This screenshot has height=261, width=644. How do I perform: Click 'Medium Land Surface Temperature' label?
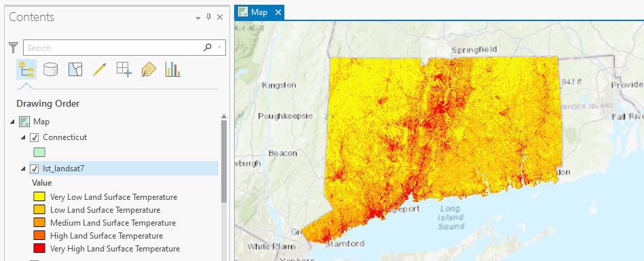[113, 223]
